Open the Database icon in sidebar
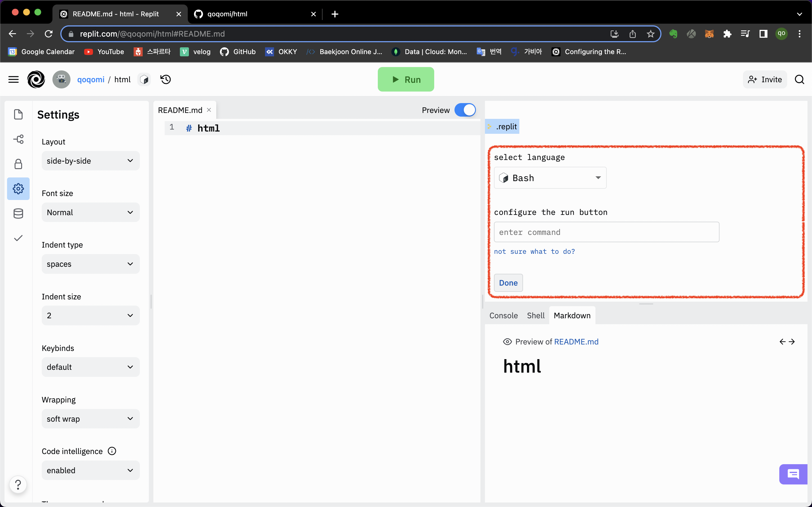 [18, 213]
